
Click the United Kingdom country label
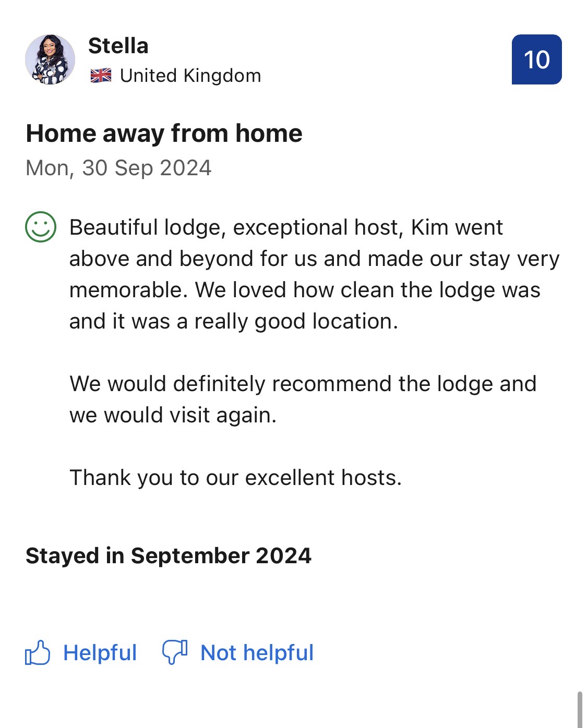[x=190, y=76]
